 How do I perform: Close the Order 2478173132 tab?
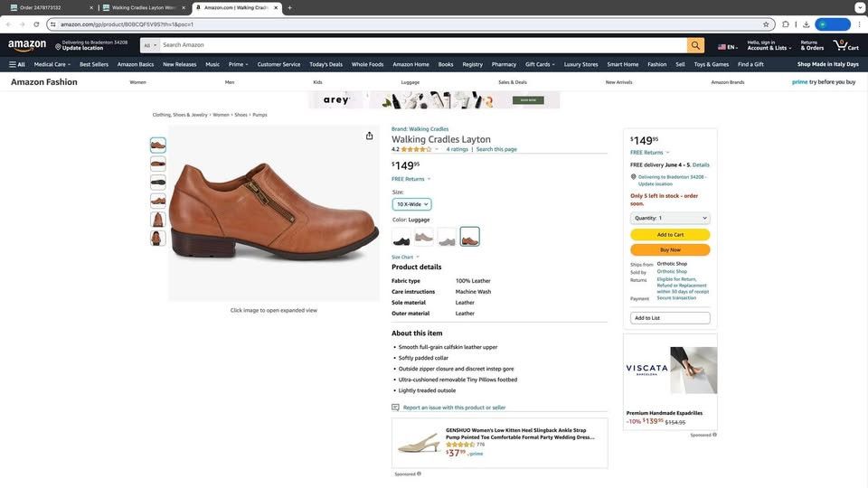(91, 8)
